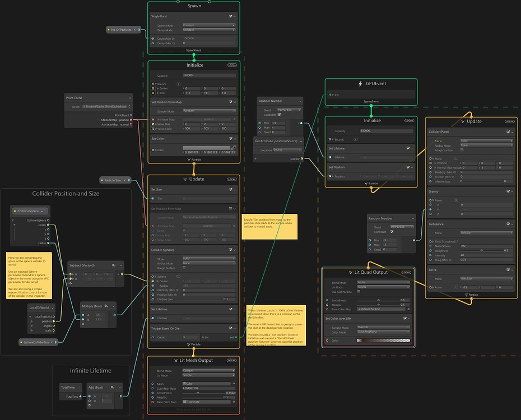This screenshot has height=420, width=521.
Task: Click the 'Press space to add blocks' area
Action: pos(193,409)
